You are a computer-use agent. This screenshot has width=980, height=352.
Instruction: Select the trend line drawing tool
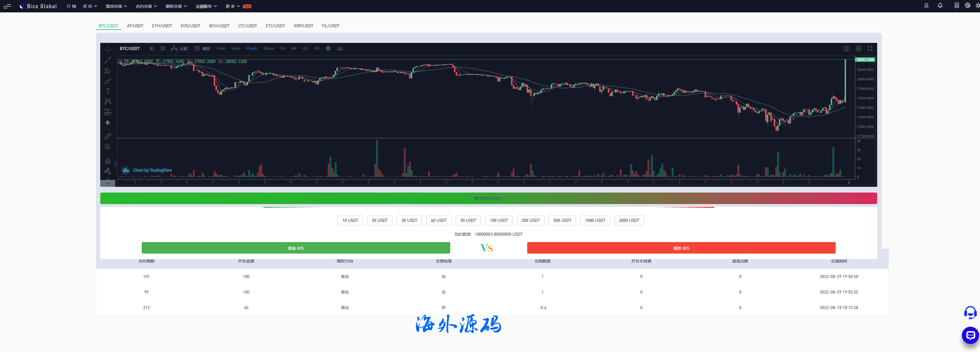point(108,60)
